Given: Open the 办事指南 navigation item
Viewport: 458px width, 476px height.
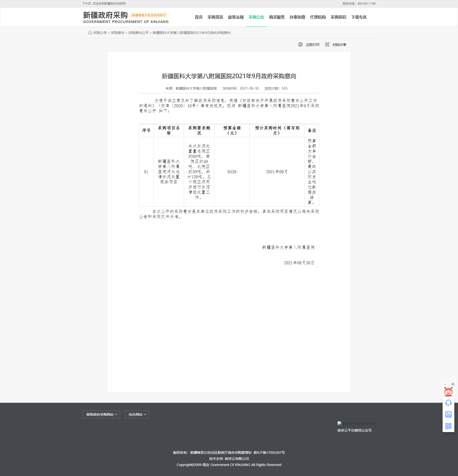Looking at the screenshot, I should pyautogui.click(x=297, y=17).
